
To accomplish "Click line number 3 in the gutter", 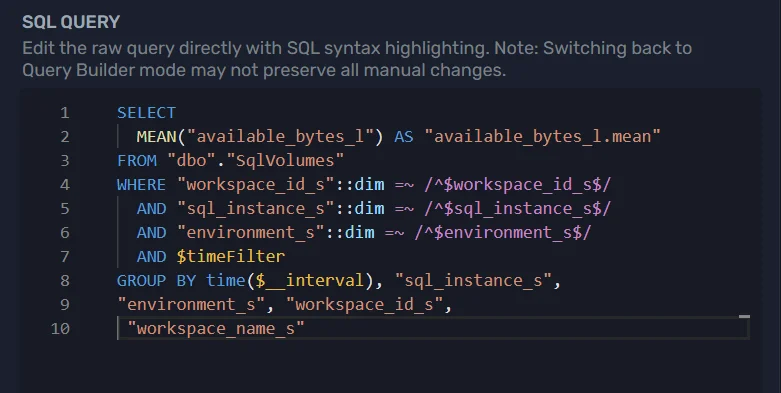I will coord(65,160).
